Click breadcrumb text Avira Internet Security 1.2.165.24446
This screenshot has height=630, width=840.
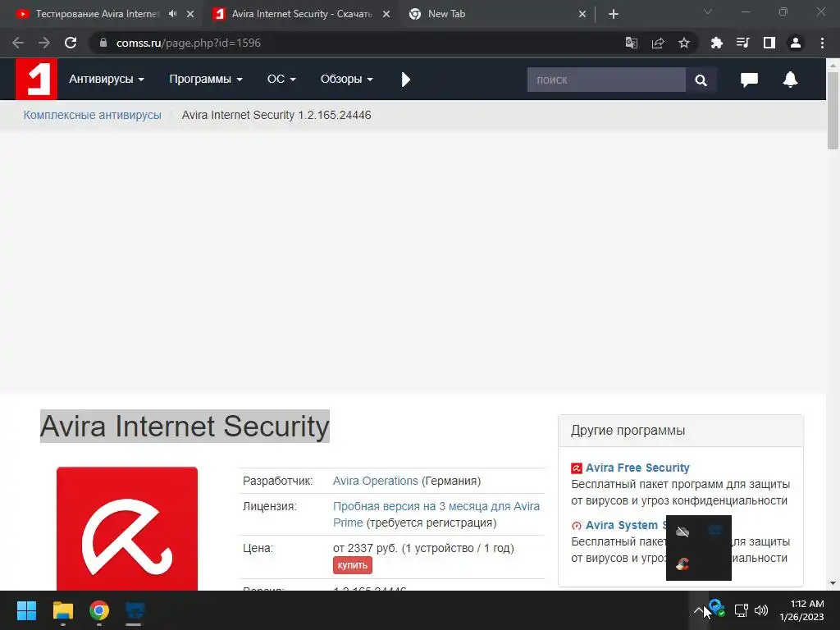[276, 115]
